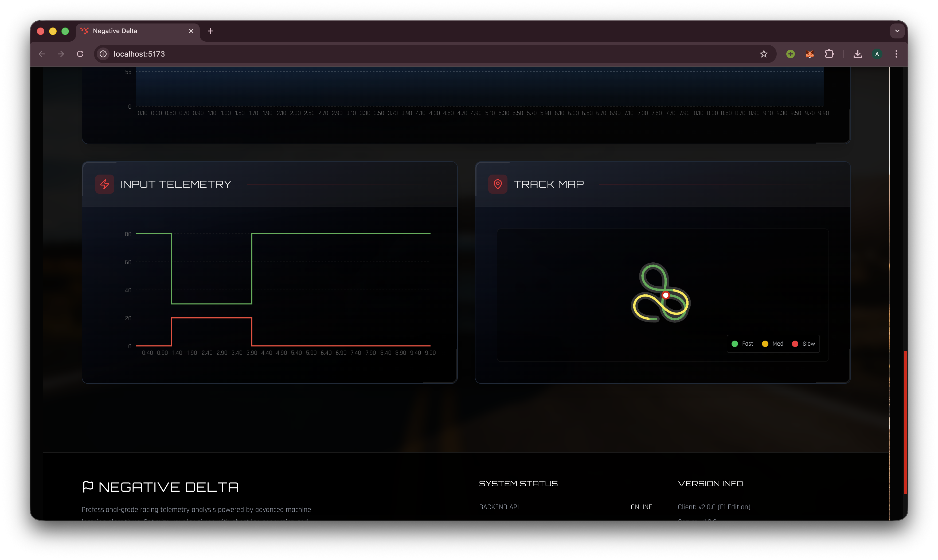Image resolution: width=938 pixels, height=560 pixels.
Task: Reload the localhost page
Action: point(80,54)
